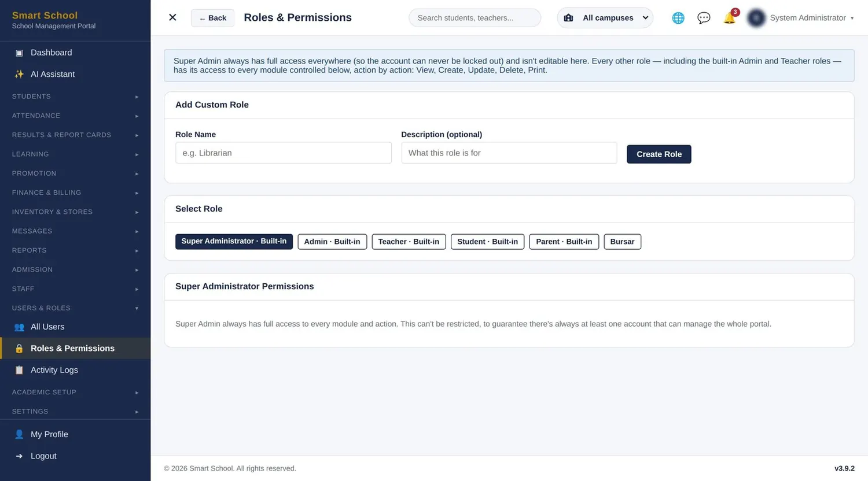Viewport: 868px width, 481px height.
Task: Expand the Inventory & Stores section
Action: click(x=75, y=212)
